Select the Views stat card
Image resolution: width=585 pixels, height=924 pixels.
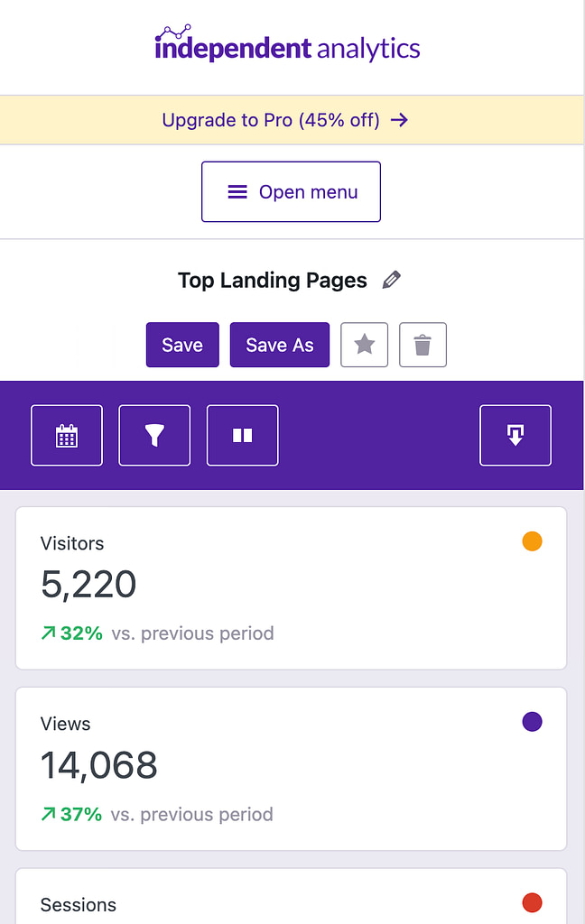coord(292,769)
